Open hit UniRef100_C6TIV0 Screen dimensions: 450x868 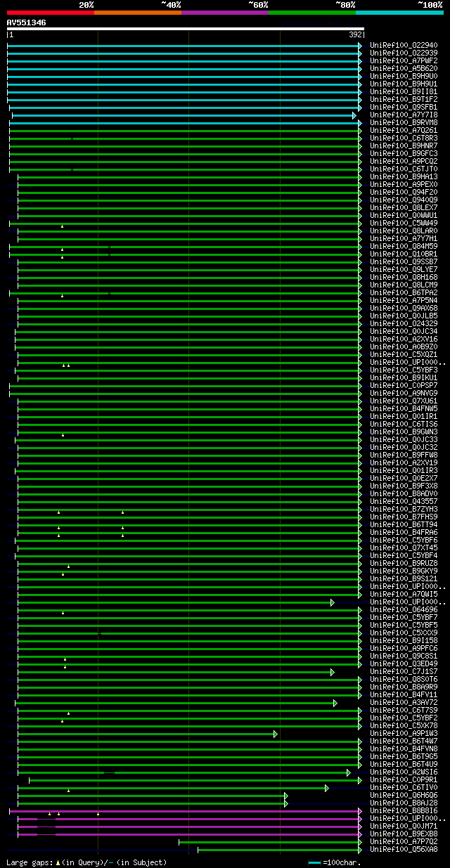(x=404, y=788)
